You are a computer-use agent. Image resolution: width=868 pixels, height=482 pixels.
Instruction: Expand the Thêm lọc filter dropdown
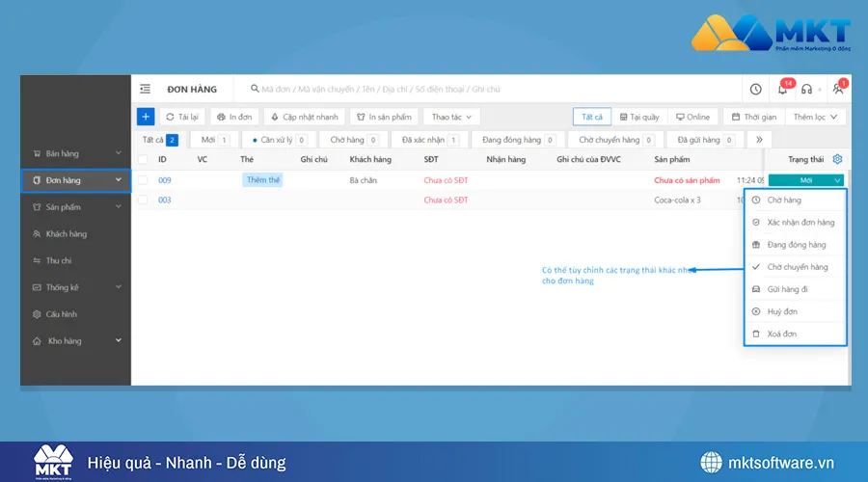click(816, 117)
